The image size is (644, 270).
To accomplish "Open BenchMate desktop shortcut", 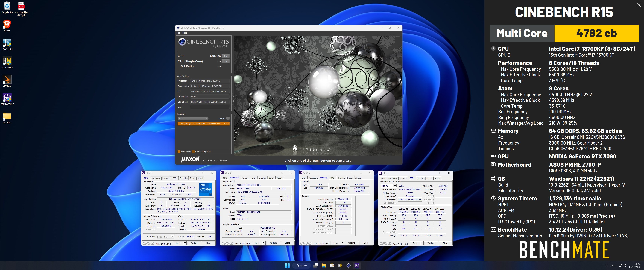I will [x=7, y=62].
